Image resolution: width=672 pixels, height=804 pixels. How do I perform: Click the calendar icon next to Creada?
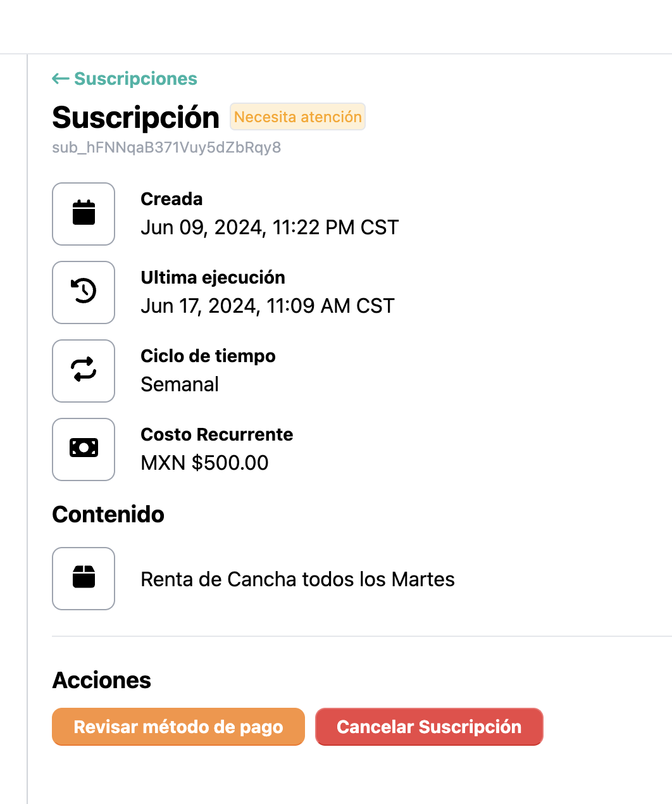tap(84, 213)
